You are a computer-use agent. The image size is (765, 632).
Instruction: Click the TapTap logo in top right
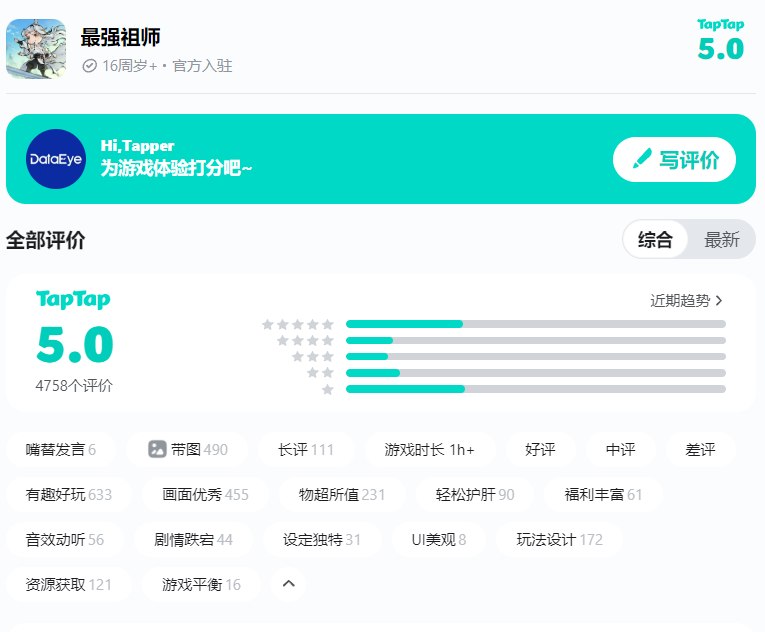click(720, 24)
